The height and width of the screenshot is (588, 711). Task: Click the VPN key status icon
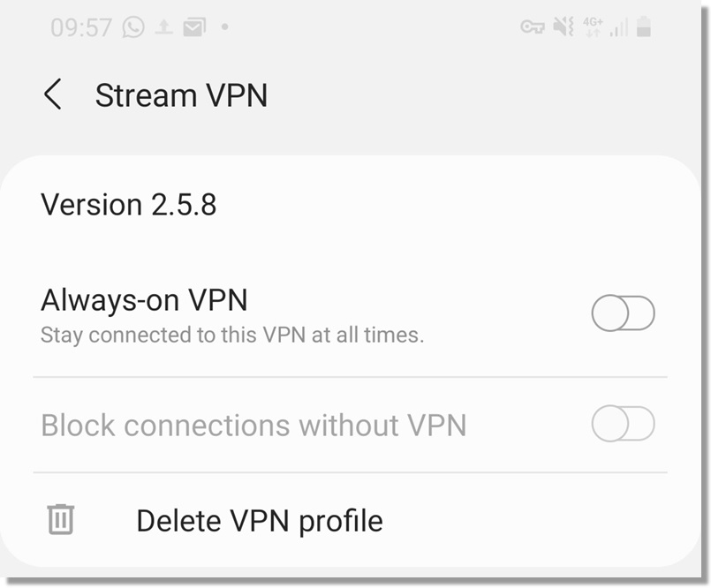[533, 27]
